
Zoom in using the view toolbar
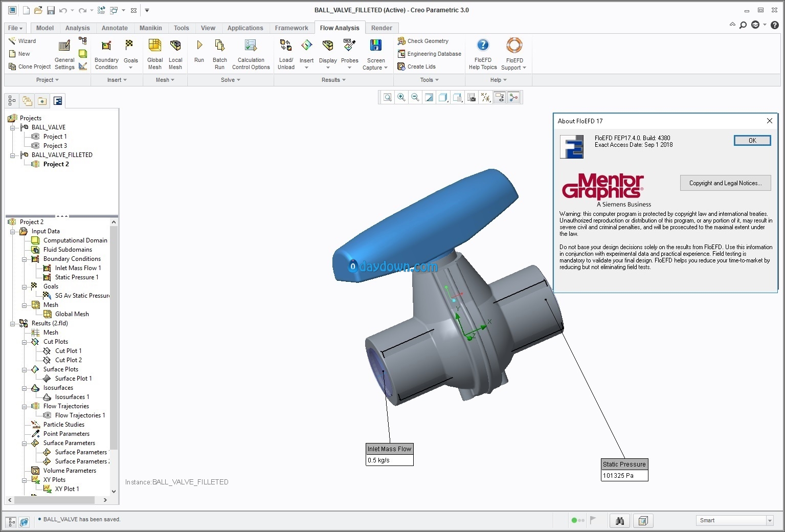401,97
